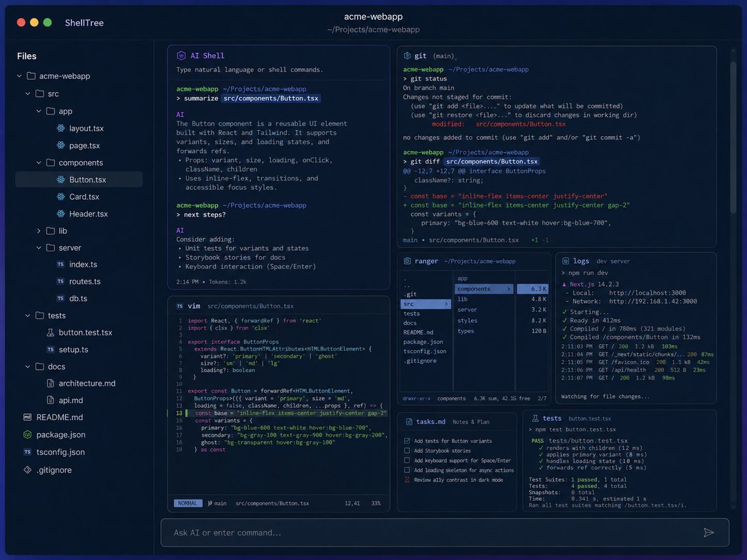Click React icon beside Header.tsx
The height and width of the screenshot is (560, 747).
click(x=61, y=213)
